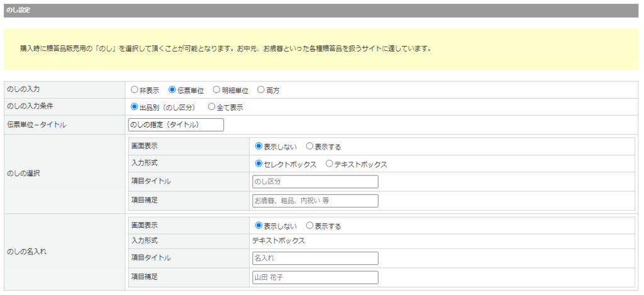Select 表示しない under のしの選択

pos(258,146)
